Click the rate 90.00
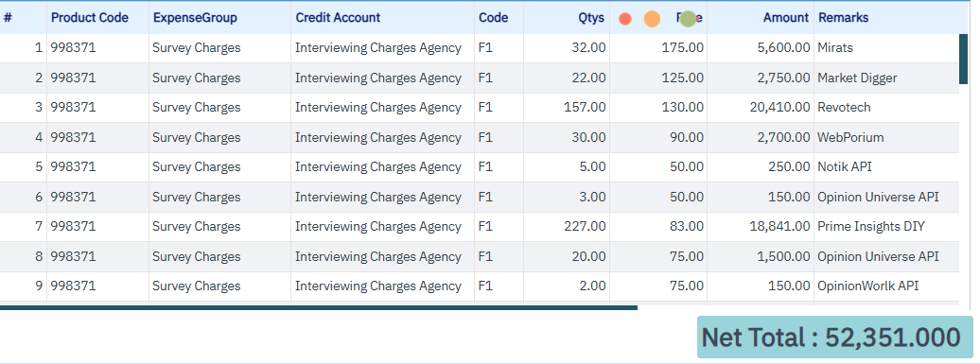Viewport: 980px width, 364px height. 686,137
